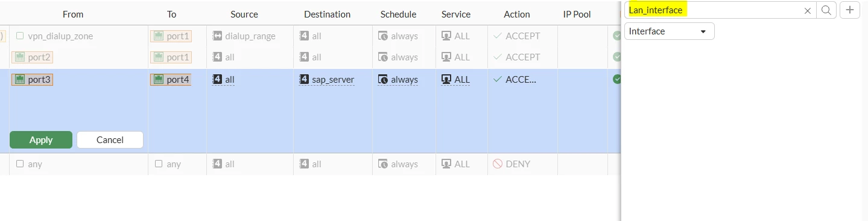Click the dialup_range source entry
The image size is (868, 221).
pyautogui.click(x=244, y=36)
